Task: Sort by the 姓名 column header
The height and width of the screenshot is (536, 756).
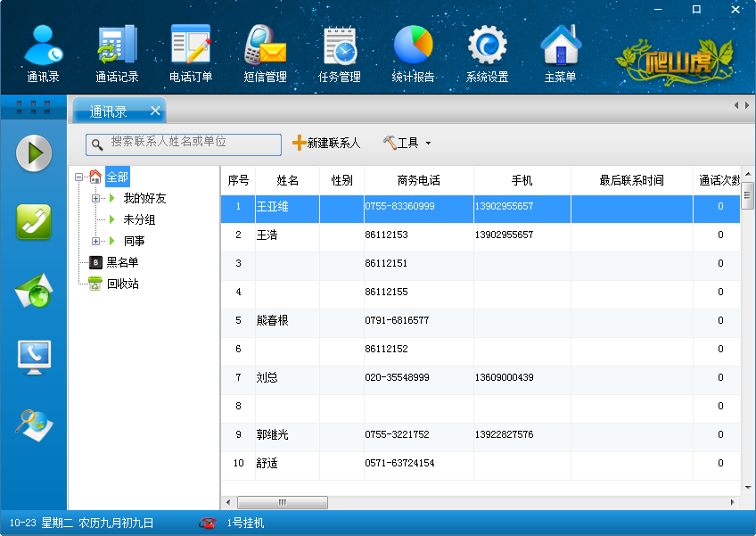Action: (287, 180)
